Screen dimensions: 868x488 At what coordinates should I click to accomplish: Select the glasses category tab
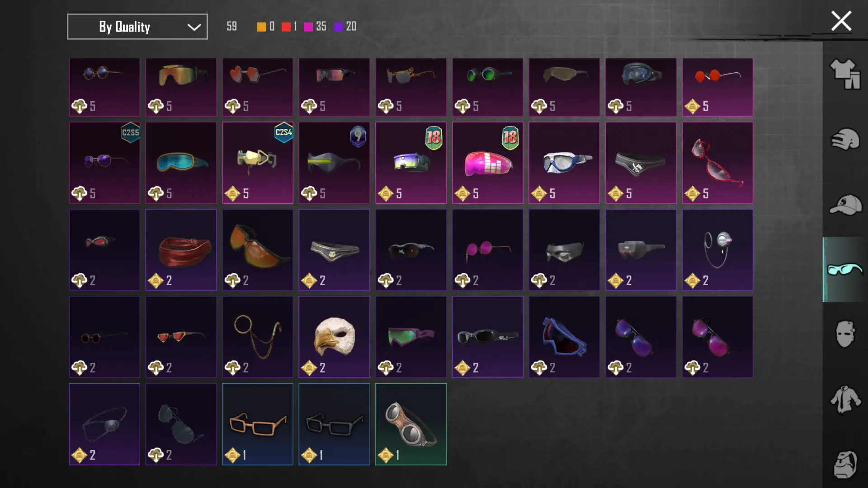click(x=845, y=269)
